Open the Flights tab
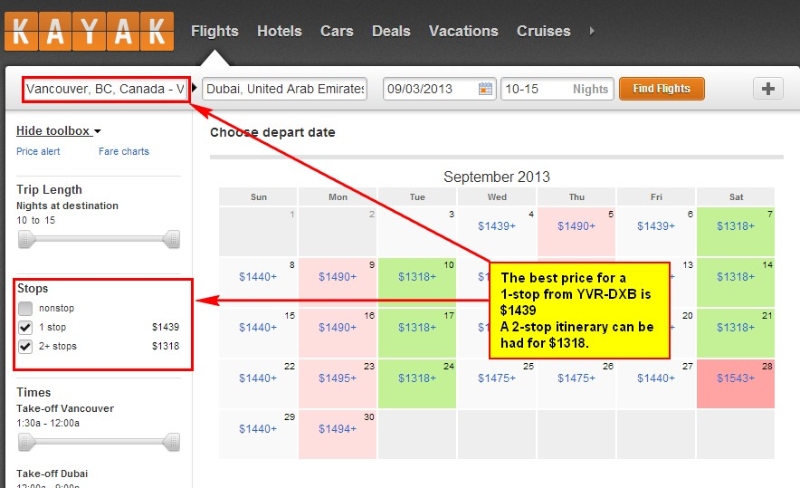Screen dimensions: 800x488 214,31
